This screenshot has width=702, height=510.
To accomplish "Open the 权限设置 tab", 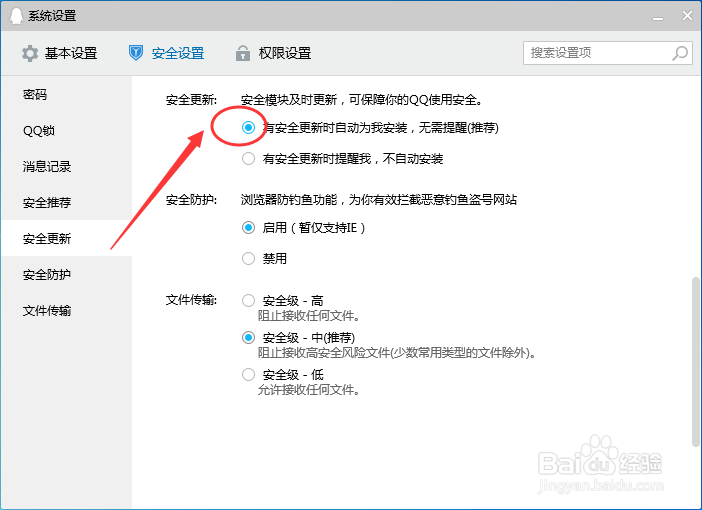I will click(x=273, y=53).
